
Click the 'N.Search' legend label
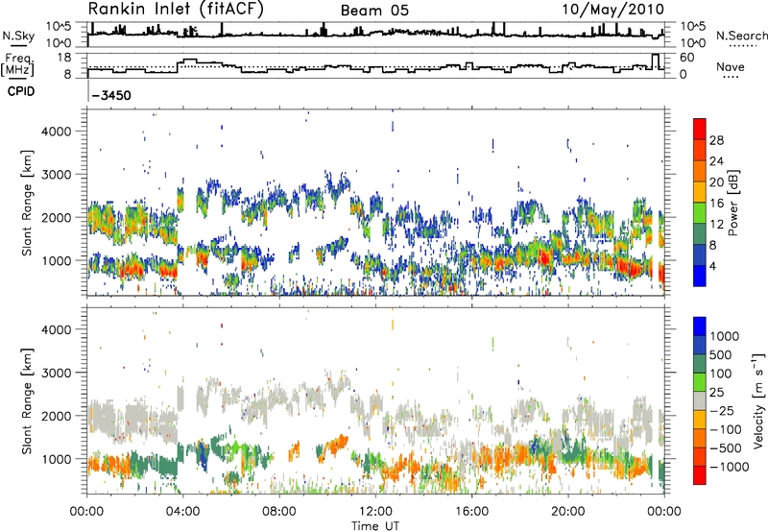741,36
